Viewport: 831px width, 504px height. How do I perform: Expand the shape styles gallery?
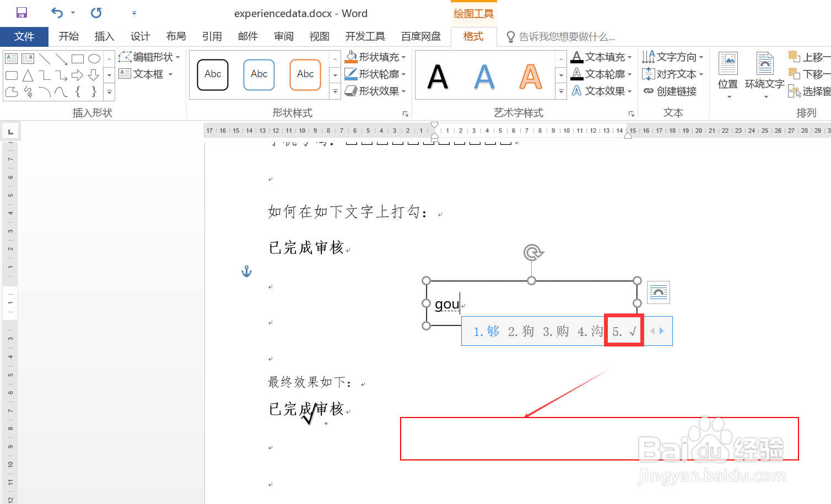tap(335, 91)
